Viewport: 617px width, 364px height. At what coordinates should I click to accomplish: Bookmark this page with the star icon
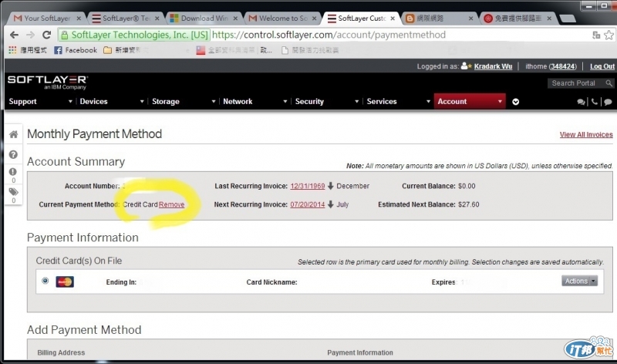coord(609,35)
